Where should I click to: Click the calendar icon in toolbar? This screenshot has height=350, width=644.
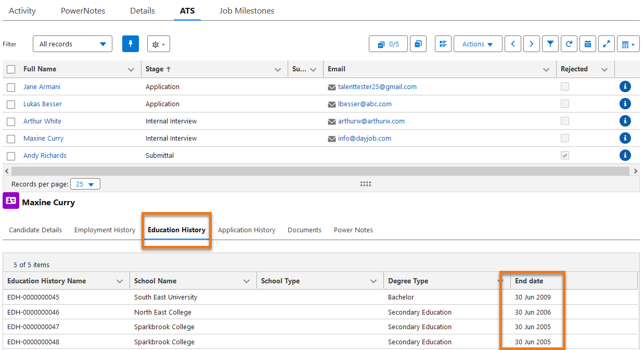click(587, 44)
